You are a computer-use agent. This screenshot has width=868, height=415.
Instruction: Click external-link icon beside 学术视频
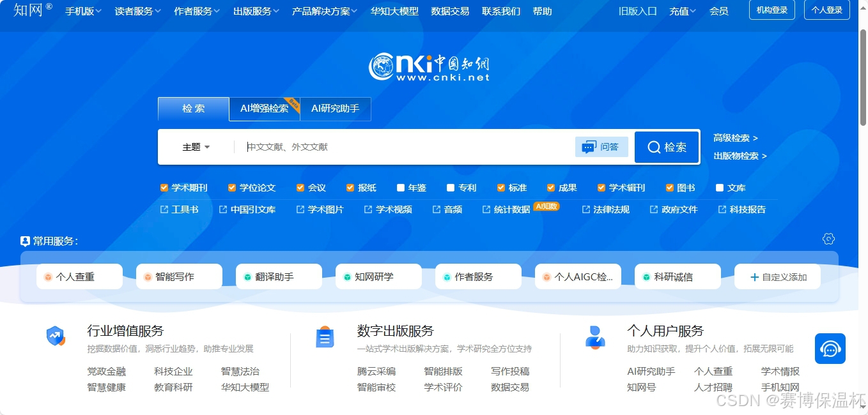368,209
